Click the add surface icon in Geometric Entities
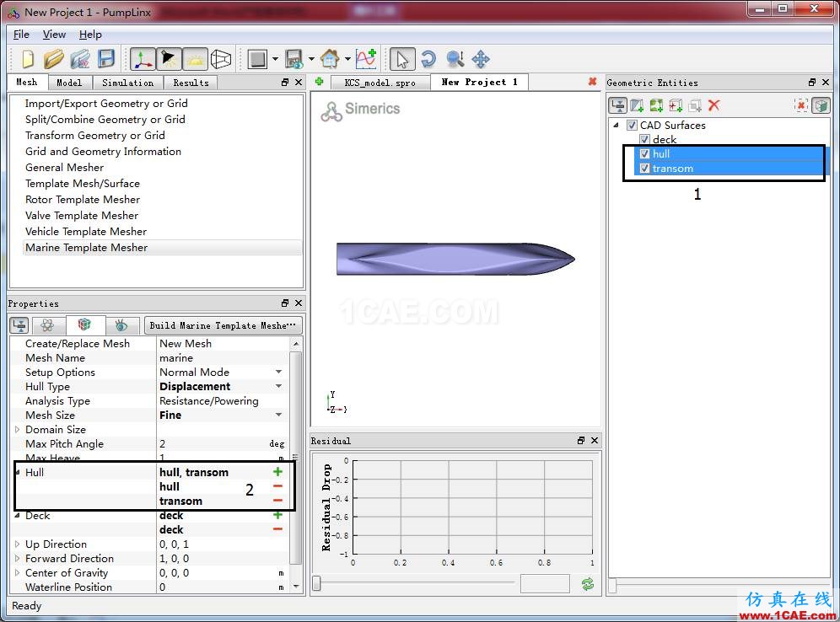The height and width of the screenshot is (622, 840). point(637,105)
